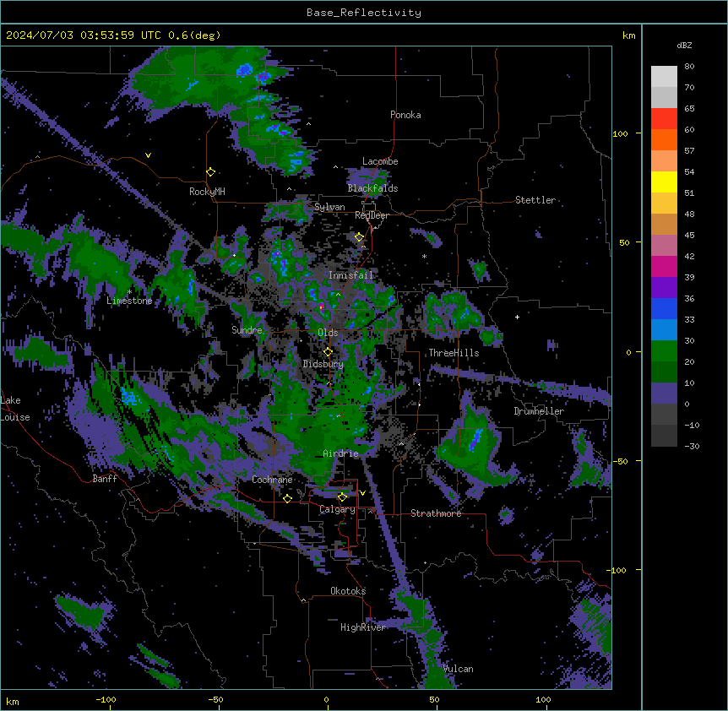The width and height of the screenshot is (728, 711).
Task: Select the Sundre city label
Action: click(247, 330)
